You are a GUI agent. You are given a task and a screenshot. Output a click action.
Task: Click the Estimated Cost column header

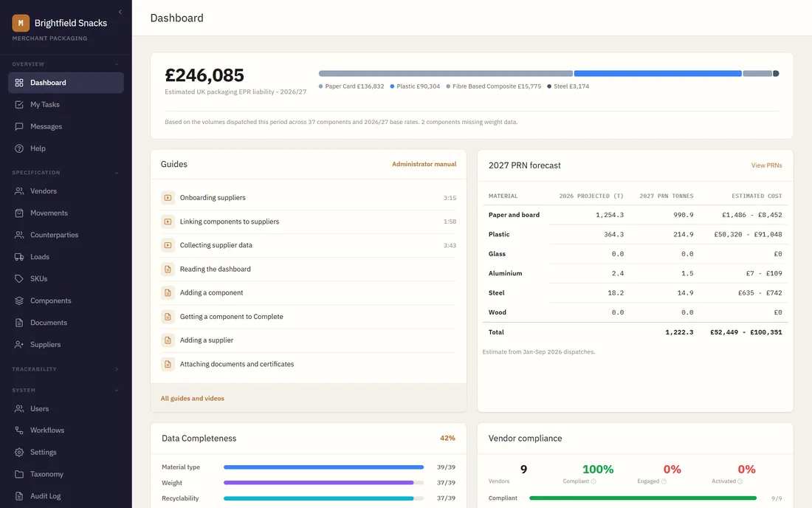757,196
